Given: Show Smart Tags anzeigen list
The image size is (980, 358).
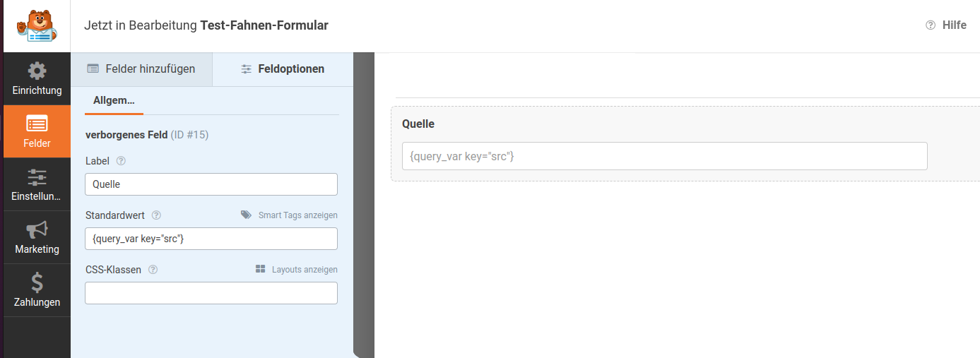Looking at the screenshot, I should 290,215.
